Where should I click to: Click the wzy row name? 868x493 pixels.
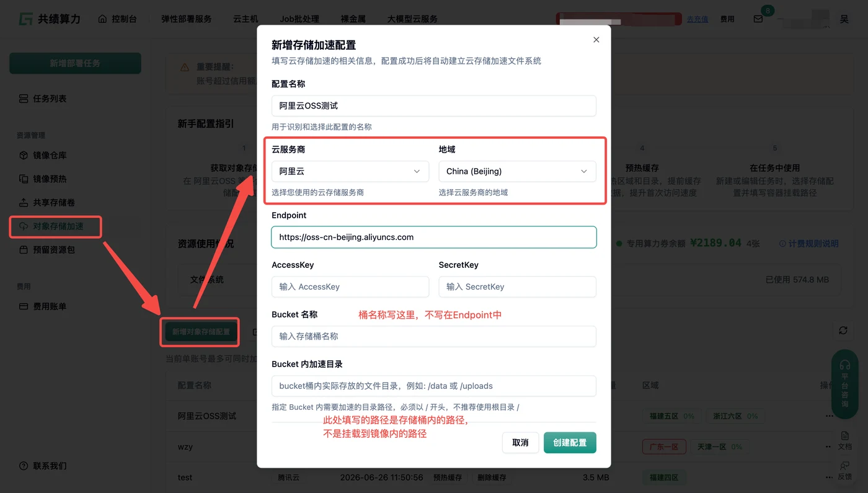pos(185,446)
